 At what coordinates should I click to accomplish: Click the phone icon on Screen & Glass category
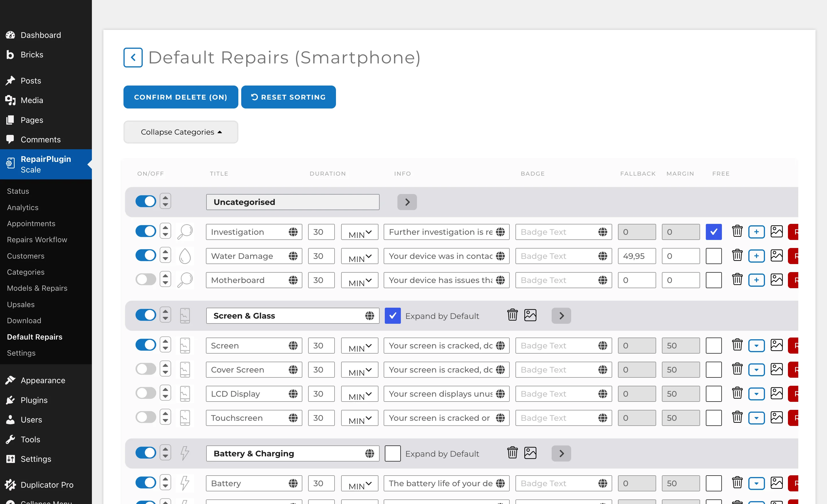pyautogui.click(x=185, y=316)
